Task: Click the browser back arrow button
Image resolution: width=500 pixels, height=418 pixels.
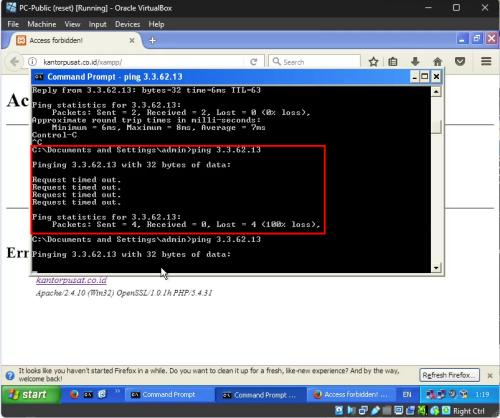Action: pos(15,62)
